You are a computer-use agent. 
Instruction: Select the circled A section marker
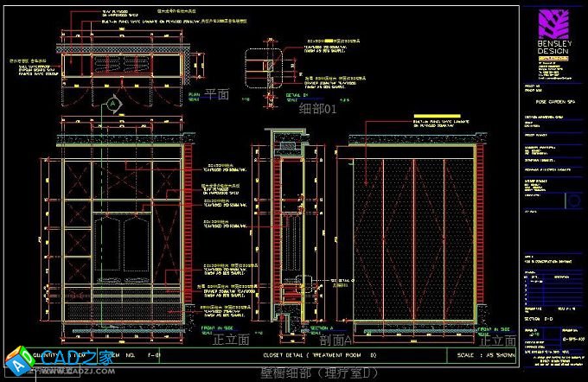(x=111, y=104)
